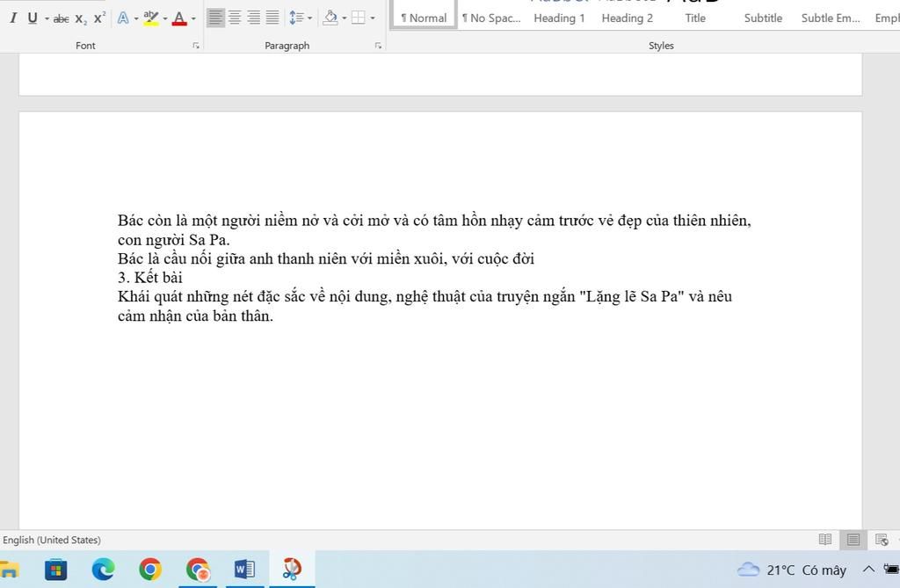Open Google Chrome from taskbar
The width and height of the screenshot is (900, 588).
point(150,570)
